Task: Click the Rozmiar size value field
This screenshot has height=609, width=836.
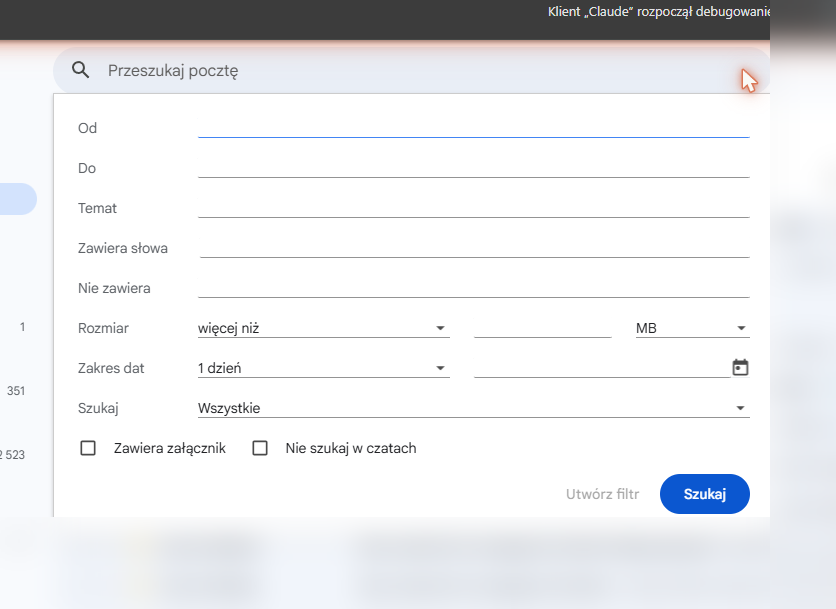Action: 542,328
